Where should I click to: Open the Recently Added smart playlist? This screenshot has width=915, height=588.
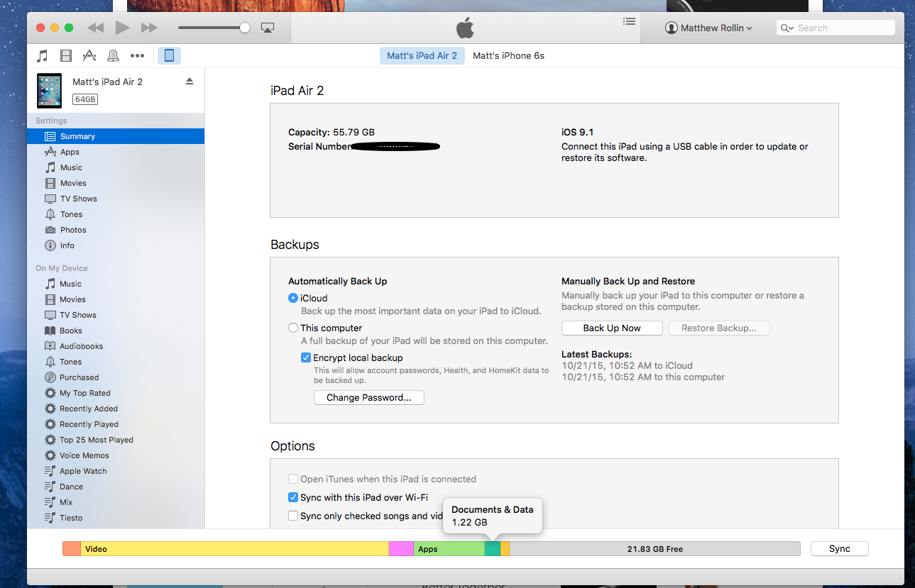pyautogui.click(x=116, y=409)
